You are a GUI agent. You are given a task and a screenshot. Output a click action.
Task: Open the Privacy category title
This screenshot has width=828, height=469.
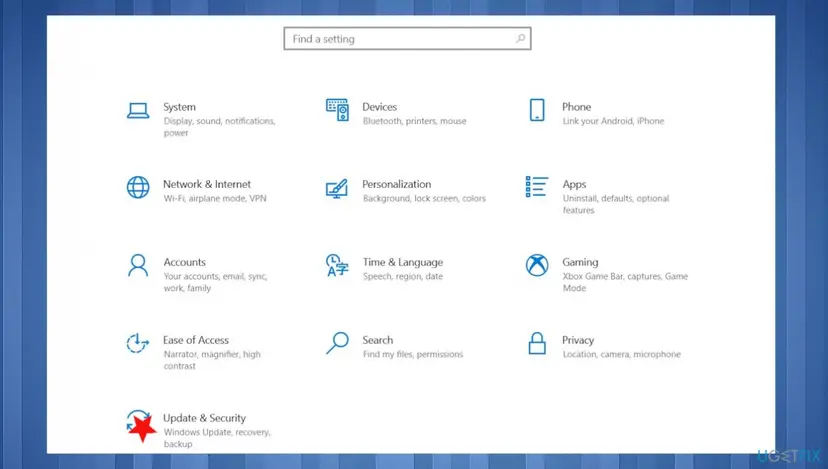(578, 340)
